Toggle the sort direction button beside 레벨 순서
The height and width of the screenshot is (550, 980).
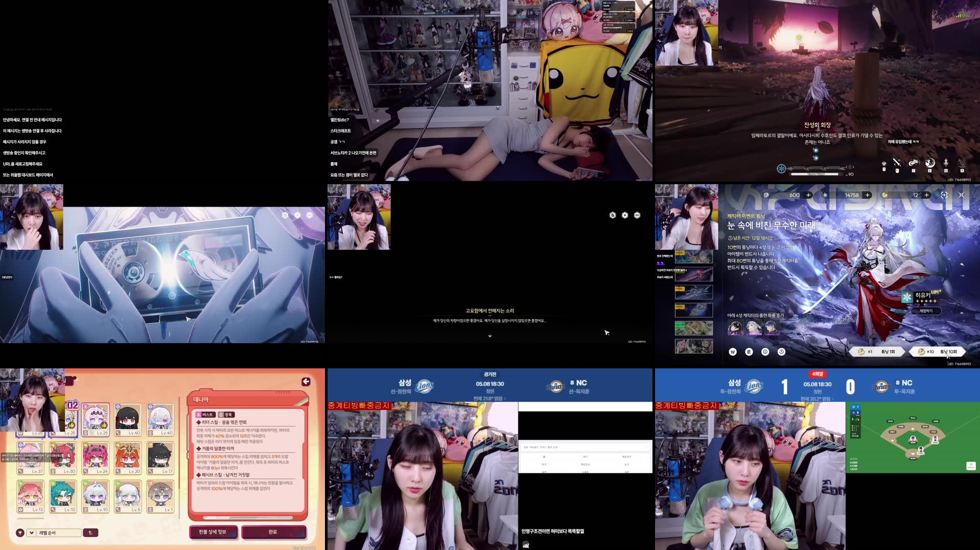90,533
